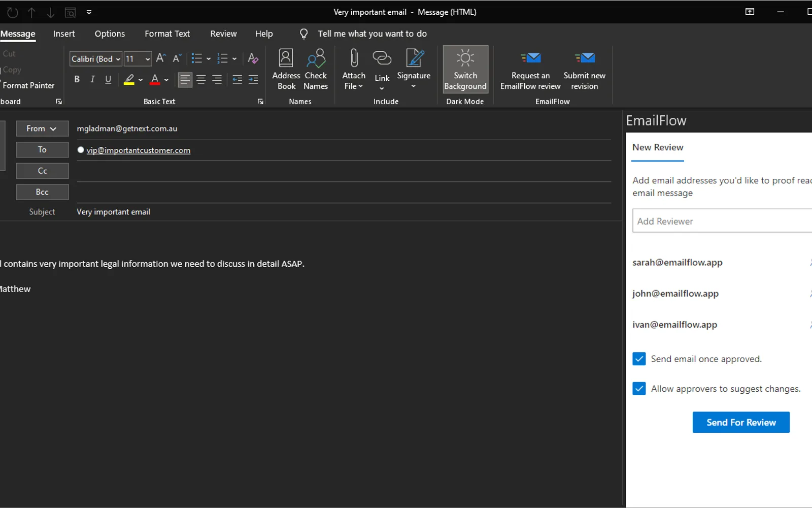Increase font size with Grow Font
Viewport: 812px width, 508px height.
pyautogui.click(x=161, y=58)
